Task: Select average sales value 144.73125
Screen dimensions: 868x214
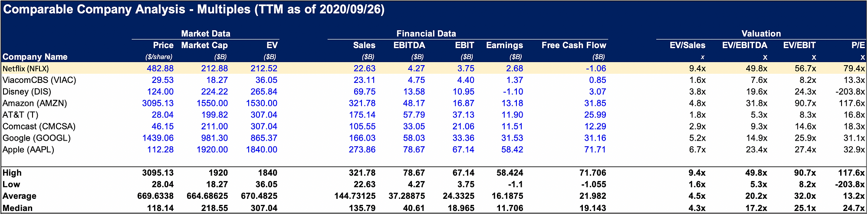Action: pos(355,196)
